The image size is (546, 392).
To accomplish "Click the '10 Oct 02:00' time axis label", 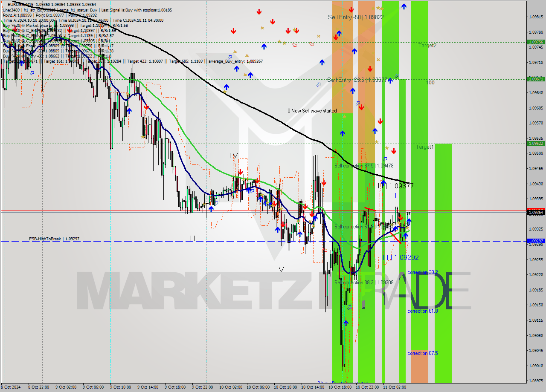I will pyautogui.click(x=230, y=387).
